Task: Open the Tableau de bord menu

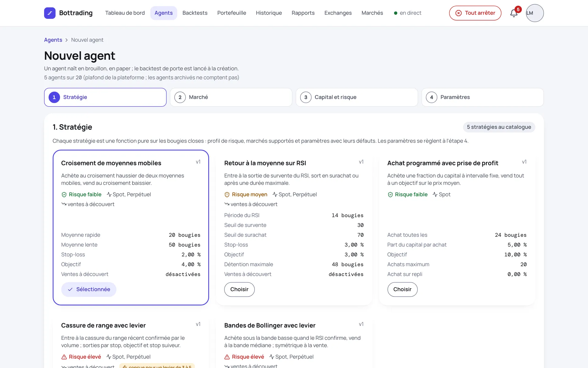Action: [x=125, y=13]
